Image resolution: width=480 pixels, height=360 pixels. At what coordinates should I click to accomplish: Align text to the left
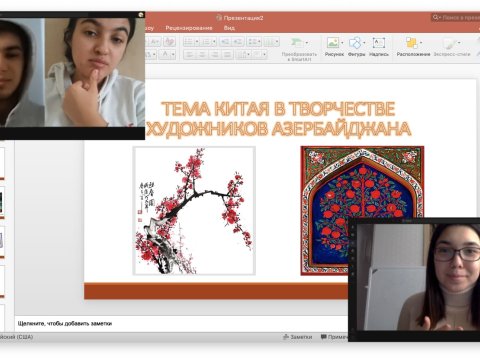(x=190, y=54)
